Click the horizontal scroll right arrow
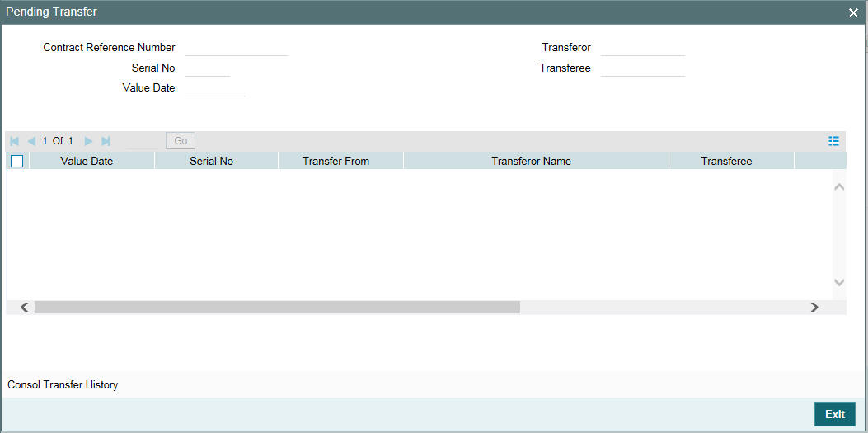 [814, 308]
